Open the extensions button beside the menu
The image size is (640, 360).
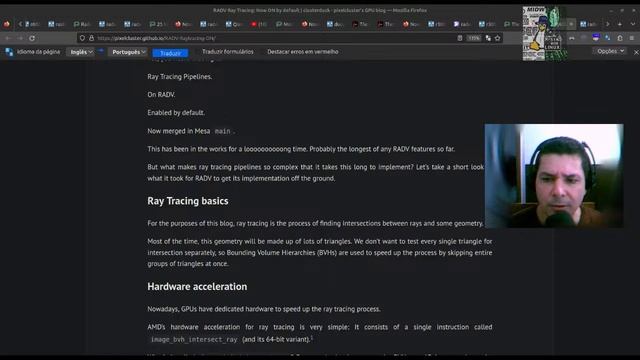(620, 38)
